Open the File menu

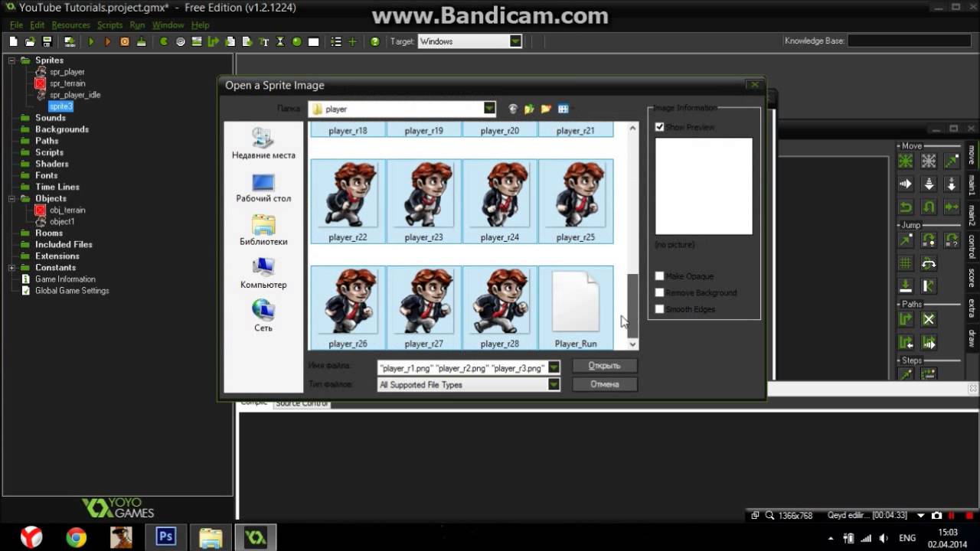[x=16, y=25]
